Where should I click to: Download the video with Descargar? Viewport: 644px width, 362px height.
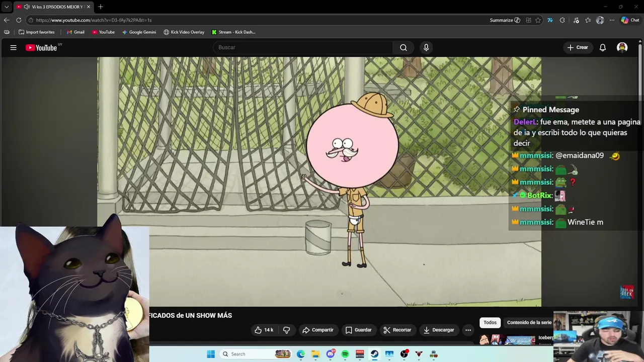439,330
